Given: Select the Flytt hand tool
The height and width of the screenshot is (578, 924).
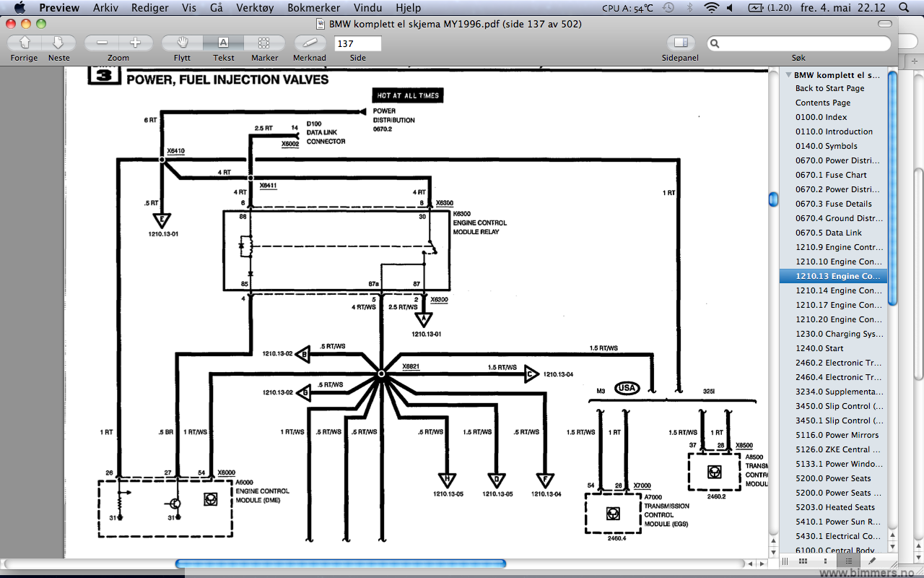Looking at the screenshot, I should pyautogui.click(x=183, y=43).
